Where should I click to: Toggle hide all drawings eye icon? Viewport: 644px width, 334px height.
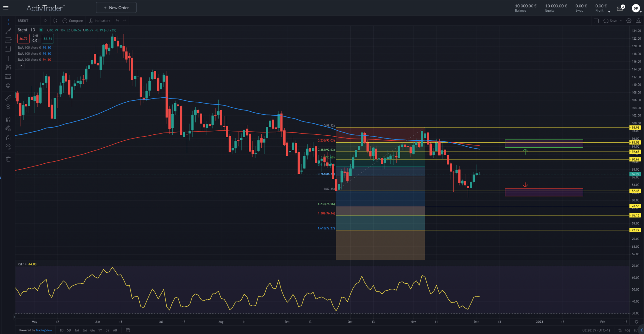click(8, 146)
